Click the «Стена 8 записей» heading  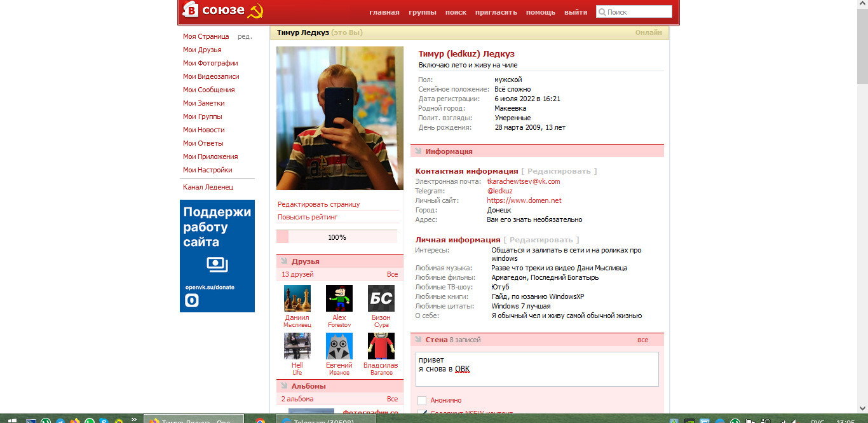pyautogui.click(x=453, y=340)
